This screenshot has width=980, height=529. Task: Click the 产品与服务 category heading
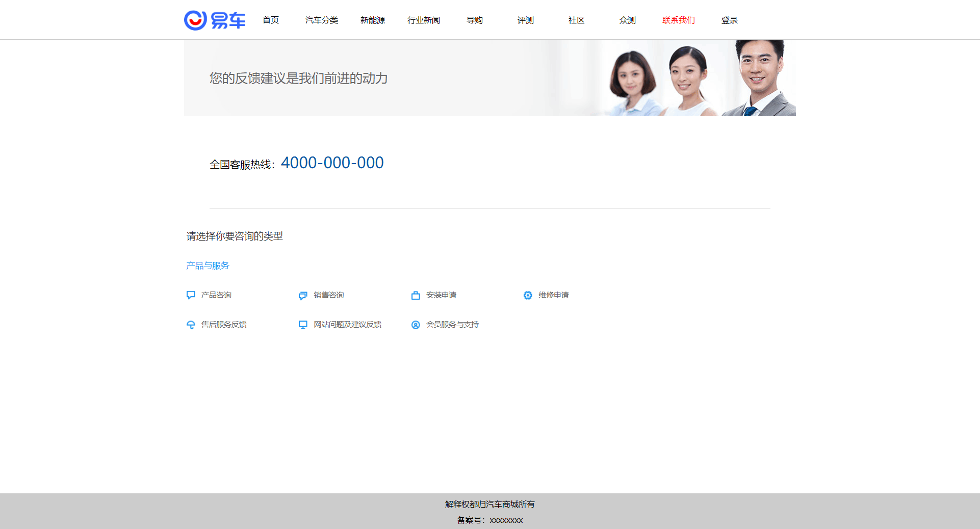click(208, 266)
